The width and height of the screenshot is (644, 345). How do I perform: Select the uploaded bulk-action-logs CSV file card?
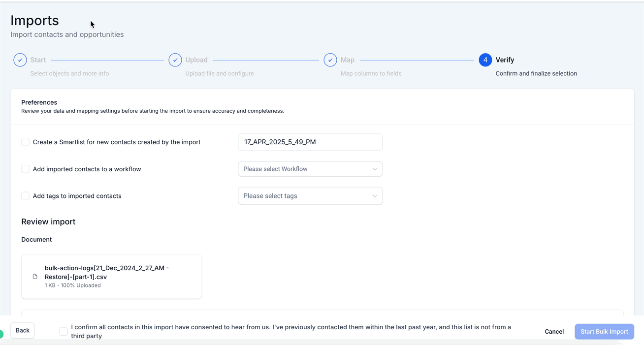coord(111,277)
